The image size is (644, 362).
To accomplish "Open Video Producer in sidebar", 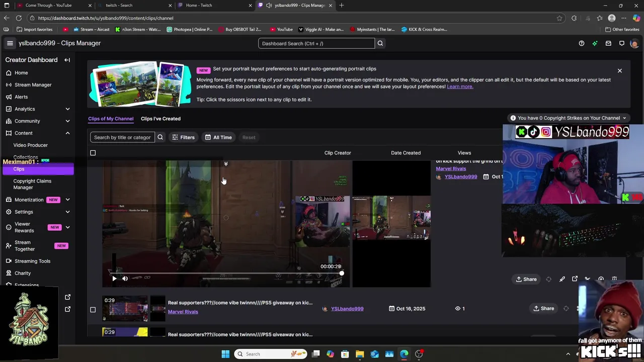I will click(31, 145).
